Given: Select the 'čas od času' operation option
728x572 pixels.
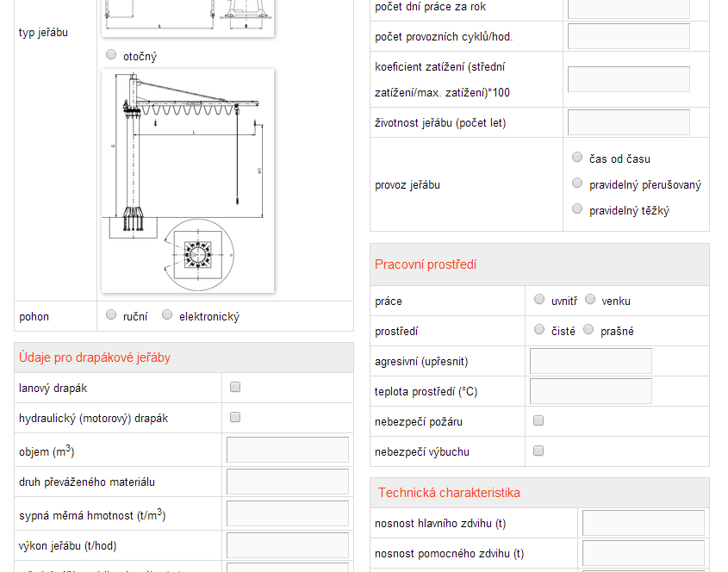Looking at the screenshot, I should click(x=577, y=158).
